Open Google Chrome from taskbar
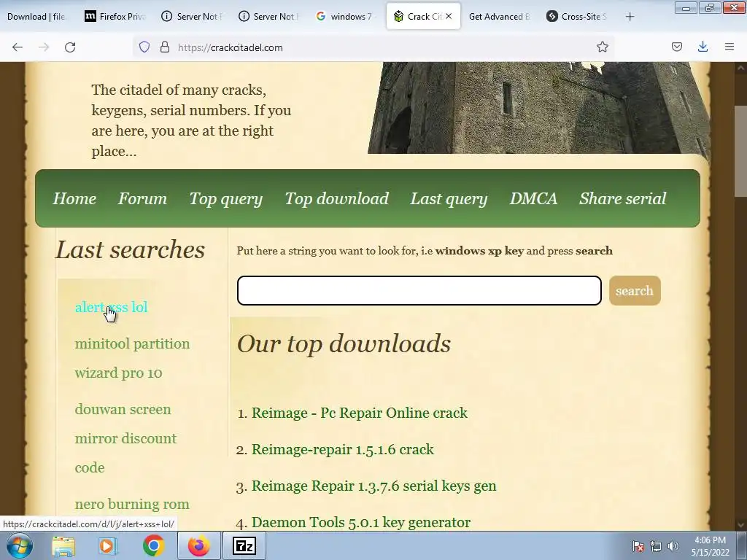 [153, 545]
